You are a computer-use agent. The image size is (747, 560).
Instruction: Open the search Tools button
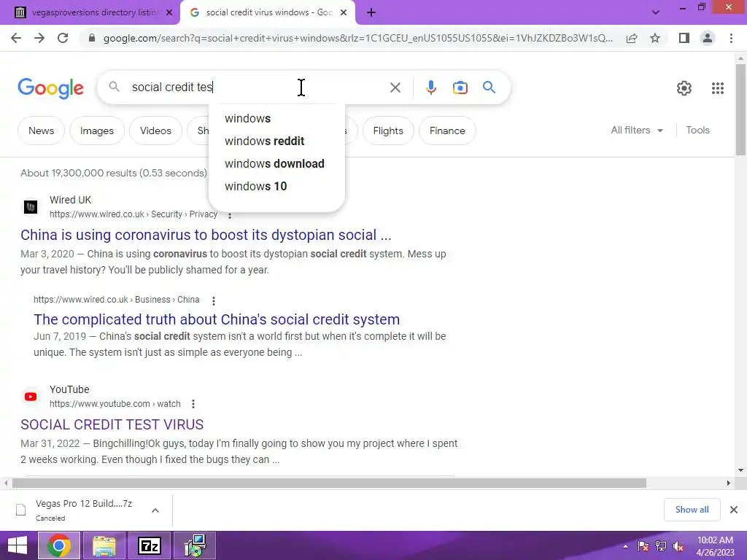[697, 130]
